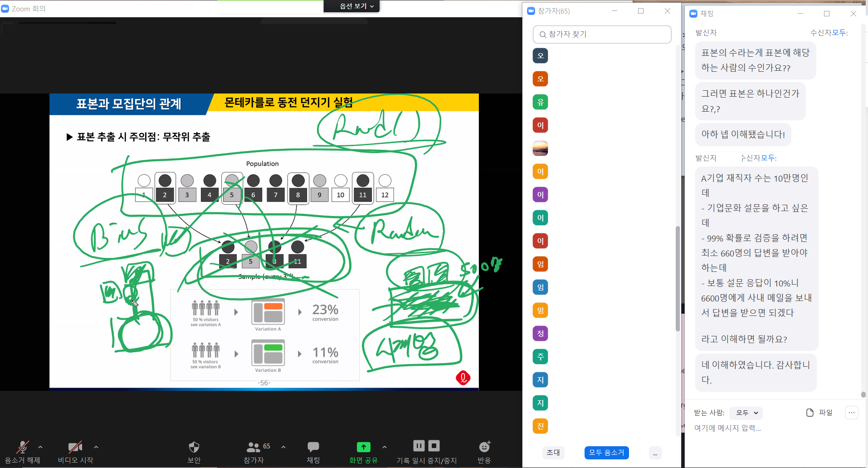Open the chat recipient 모두 dropdown
This screenshot has height=468, width=868.
(746, 413)
